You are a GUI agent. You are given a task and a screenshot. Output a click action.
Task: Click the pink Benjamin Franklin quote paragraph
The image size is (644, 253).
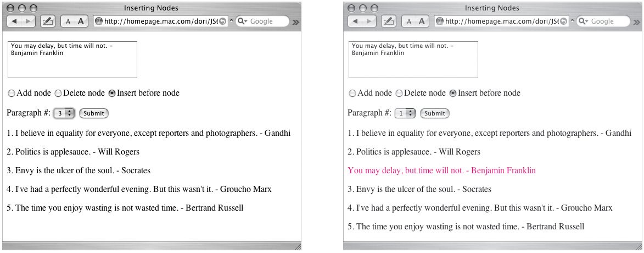pyautogui.click(x=441, y=170)
